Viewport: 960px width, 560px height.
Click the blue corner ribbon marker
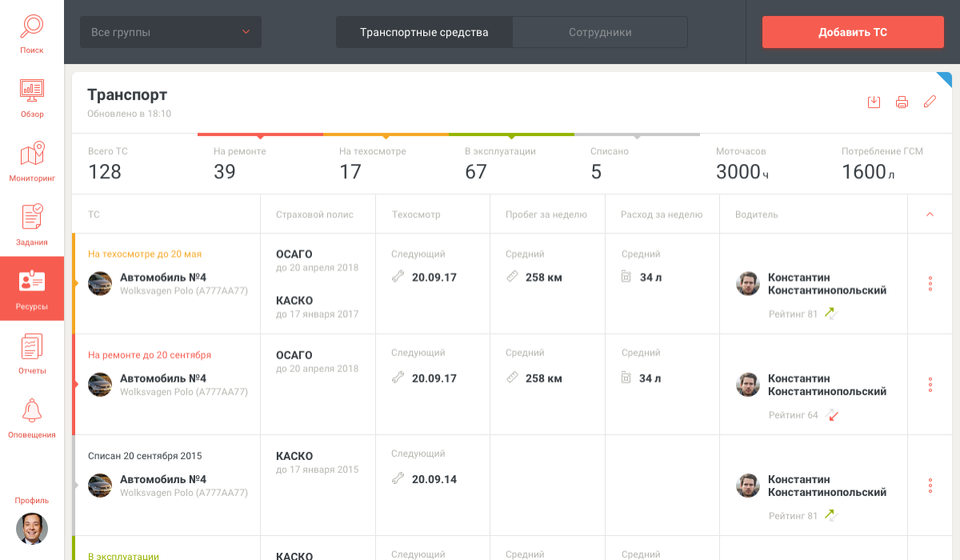click(946, 77)
